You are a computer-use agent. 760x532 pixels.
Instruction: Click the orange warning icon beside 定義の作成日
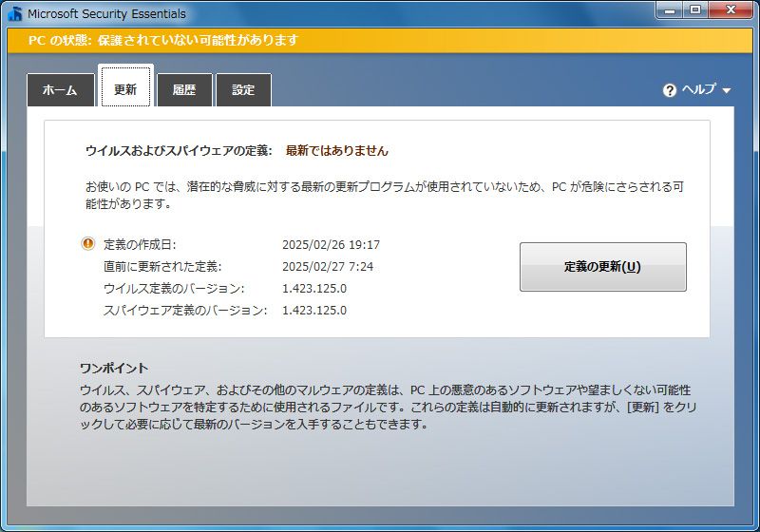pyautogui.click(x=88, y=243)
